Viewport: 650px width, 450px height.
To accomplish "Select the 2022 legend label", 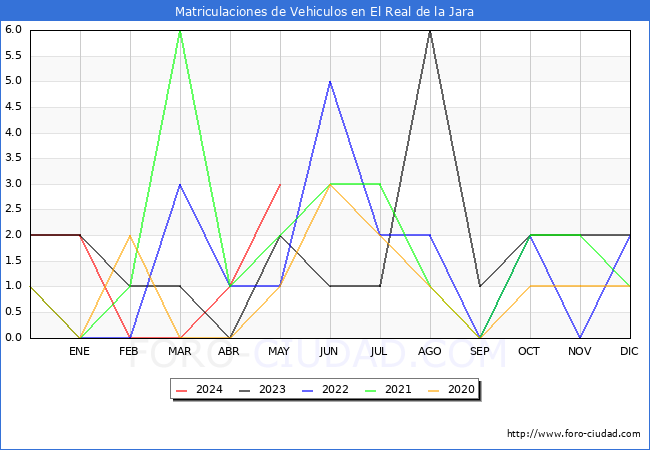I will coord(335,390).
